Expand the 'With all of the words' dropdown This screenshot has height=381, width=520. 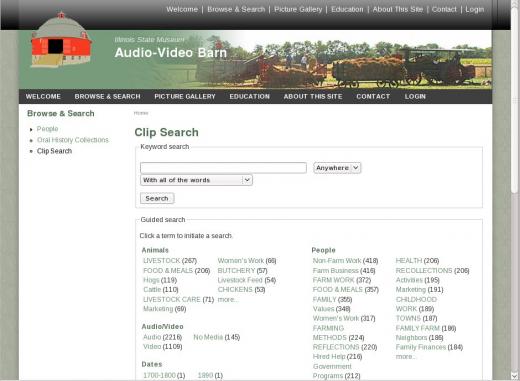point(196,180)
